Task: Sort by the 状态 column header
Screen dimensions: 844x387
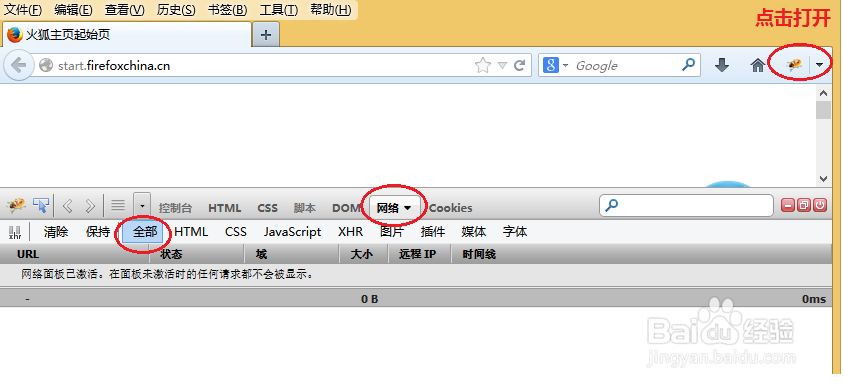Action: 196,254
